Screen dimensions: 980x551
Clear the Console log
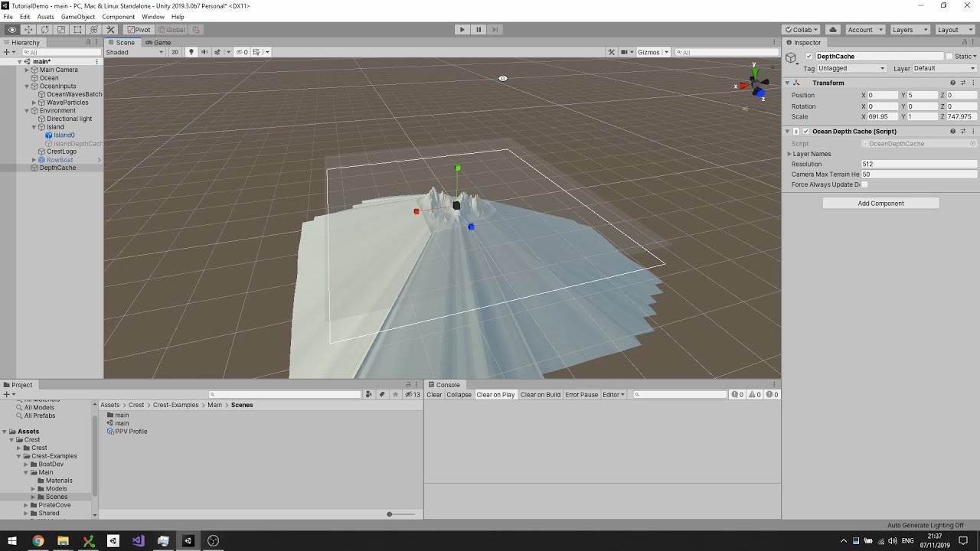tap(434, 395)
